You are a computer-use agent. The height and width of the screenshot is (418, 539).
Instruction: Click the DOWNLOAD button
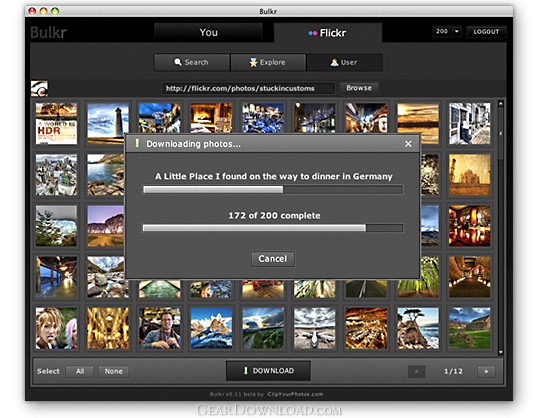[x=268, y=371]
